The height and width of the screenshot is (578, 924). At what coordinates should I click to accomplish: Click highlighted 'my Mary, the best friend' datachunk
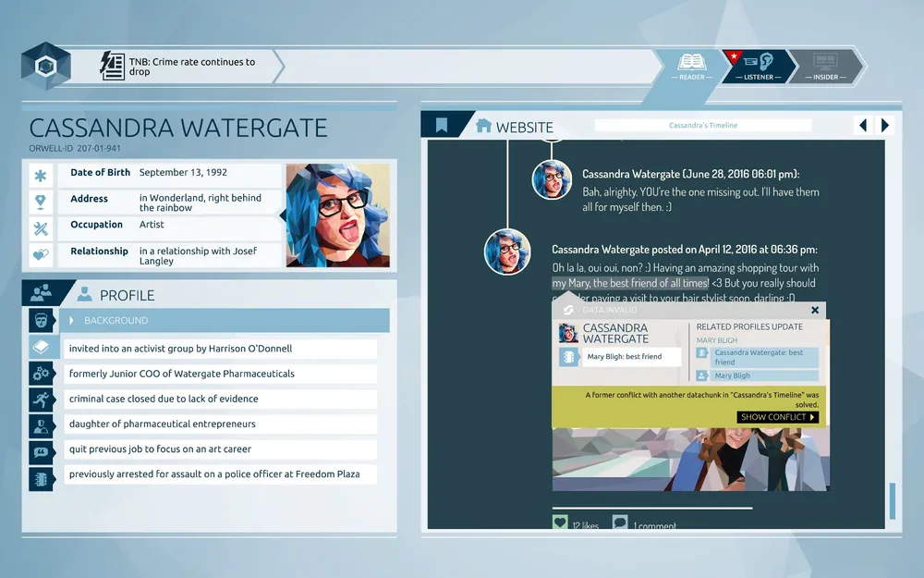[630, 283]
